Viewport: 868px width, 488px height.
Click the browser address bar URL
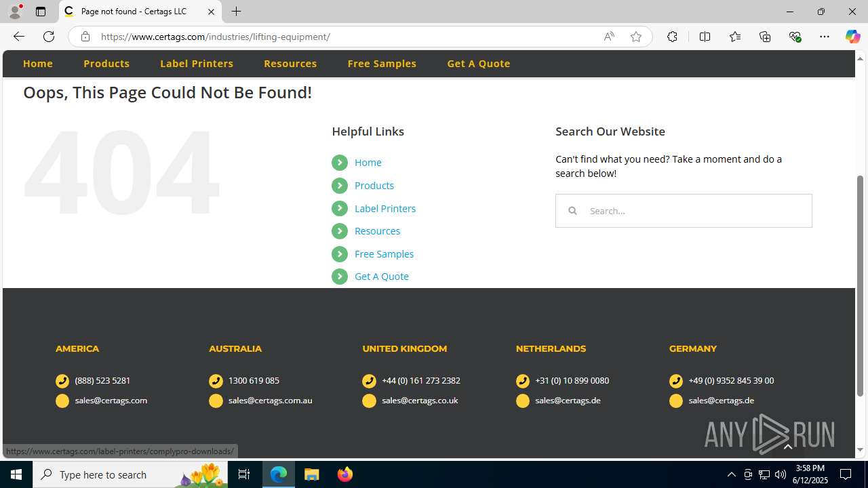pos(216,37)
